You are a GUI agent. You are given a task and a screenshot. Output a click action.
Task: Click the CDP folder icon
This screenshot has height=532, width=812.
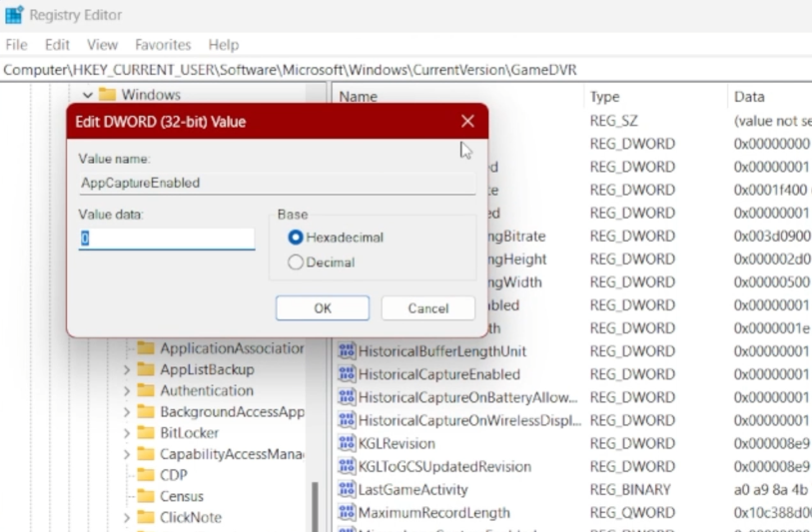(146, 474)
